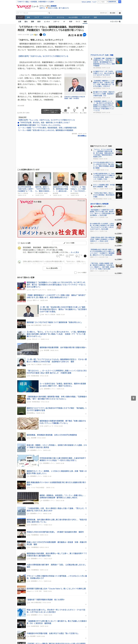Screen dimensions: 138x644
Task: Open the 経済 category tab
Action: pyautogui.click(x=39, y=21)
